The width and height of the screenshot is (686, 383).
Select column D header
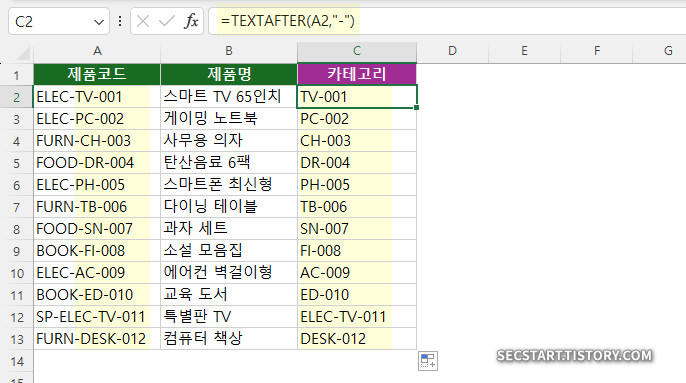coord(452,51)
